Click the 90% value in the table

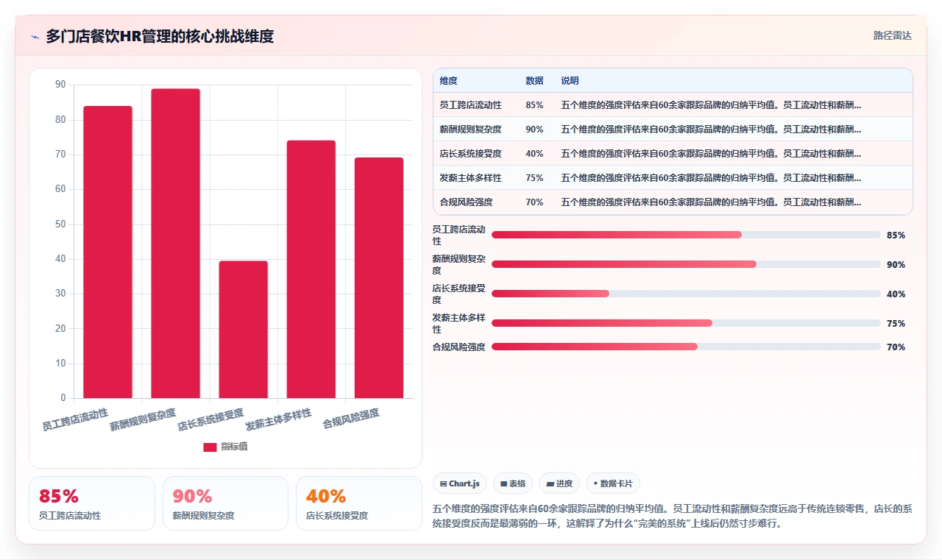(x=534, y=130)
